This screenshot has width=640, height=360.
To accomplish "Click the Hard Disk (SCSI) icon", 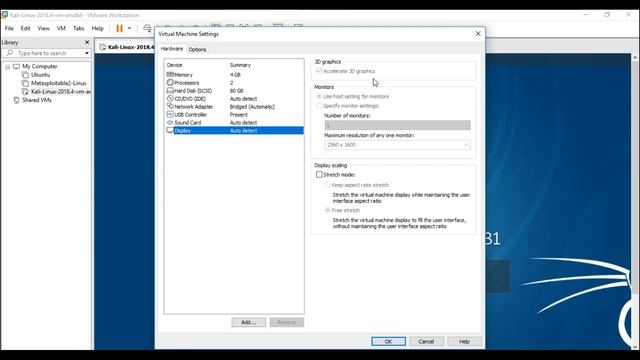I will [x=170, y=91].
